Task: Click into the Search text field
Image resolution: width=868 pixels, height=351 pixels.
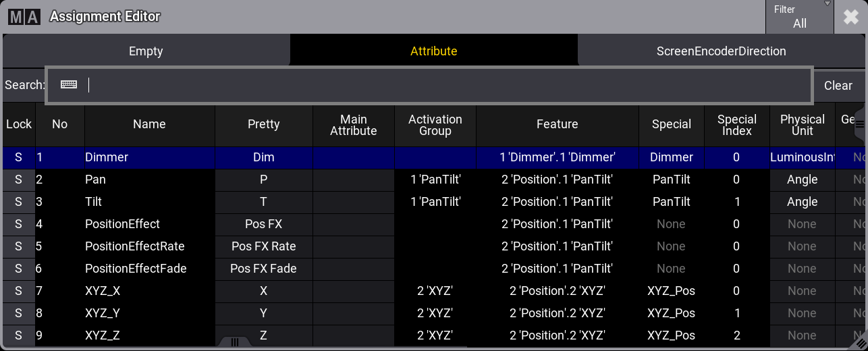Action: [x=445, y=85]
